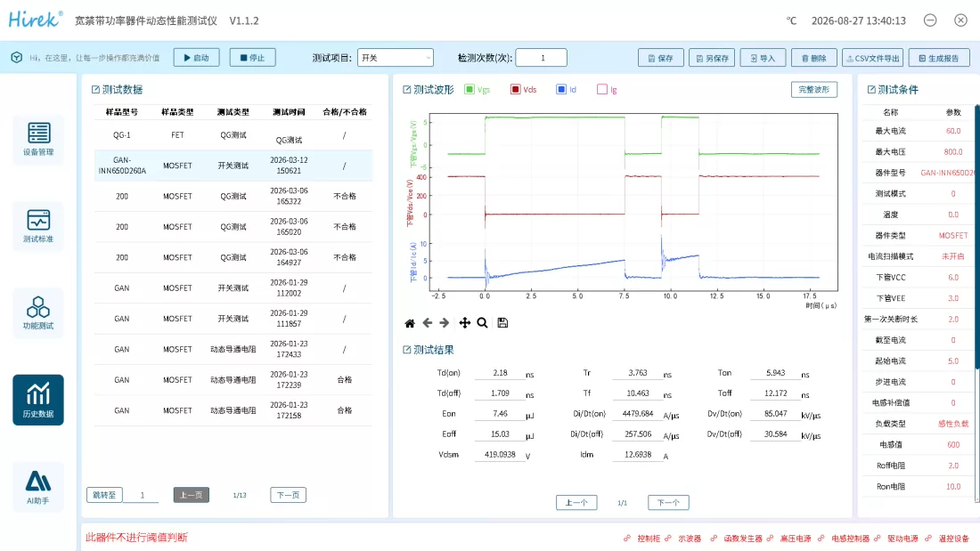Click the forward arrow under waveform plot
This screenshot has height=551, width=980.
coord(445,323)
